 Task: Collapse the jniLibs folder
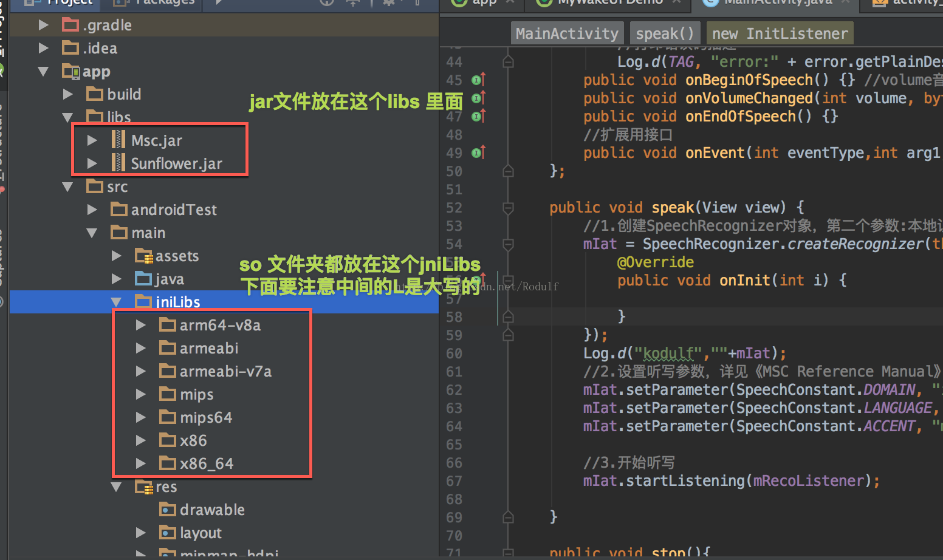(116, 302)
